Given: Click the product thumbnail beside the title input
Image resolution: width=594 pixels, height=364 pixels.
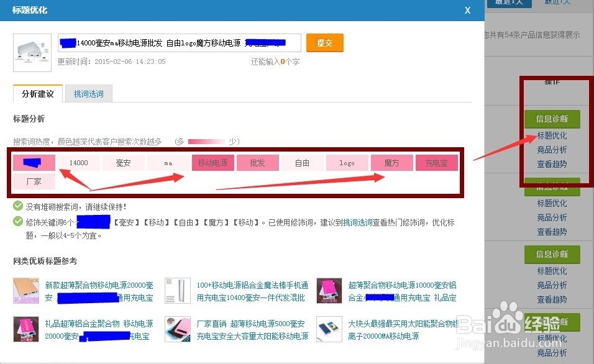Looking at the screenshot, I should click(32, 52).
